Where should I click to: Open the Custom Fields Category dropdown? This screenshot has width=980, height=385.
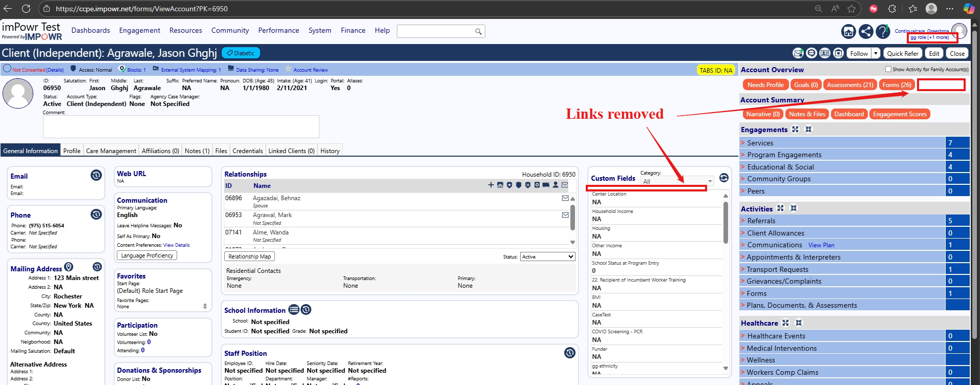tap(677, 181)
